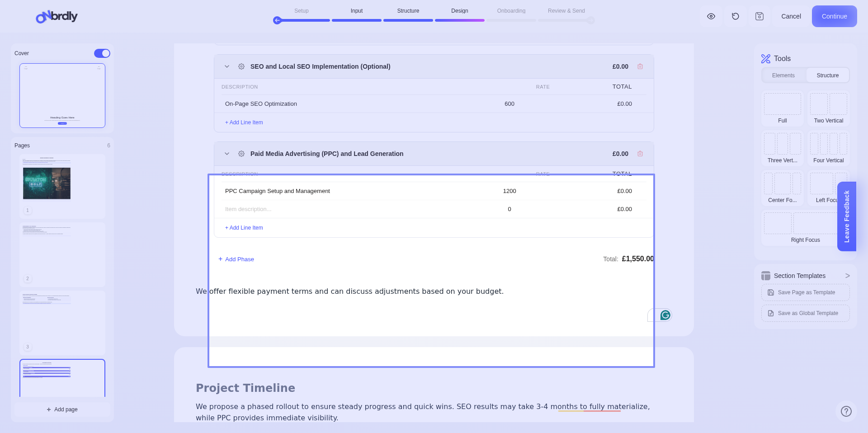Collapse the SEO and Local SEO phase
Screen dimensions: 868x433
click(x=227, y=66)
